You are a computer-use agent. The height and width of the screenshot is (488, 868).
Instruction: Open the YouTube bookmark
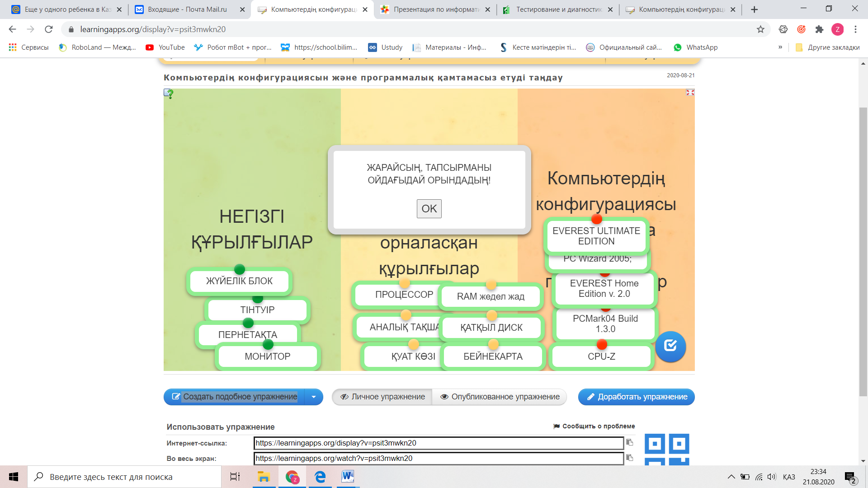(x=165, y=47)
